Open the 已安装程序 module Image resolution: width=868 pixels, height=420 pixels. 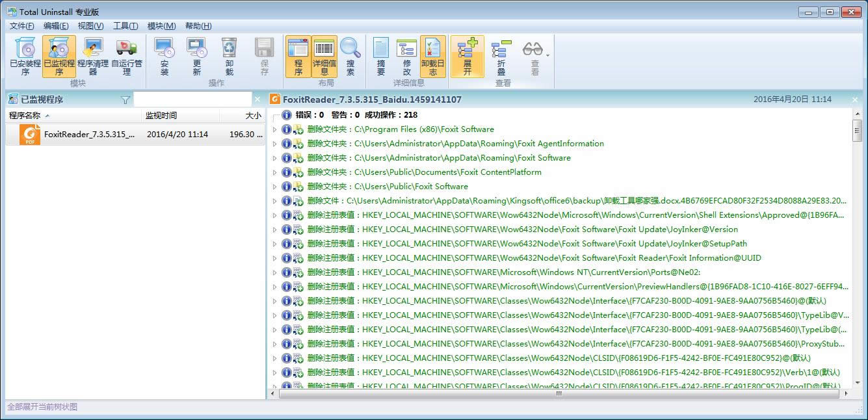(x=25, y=56)
